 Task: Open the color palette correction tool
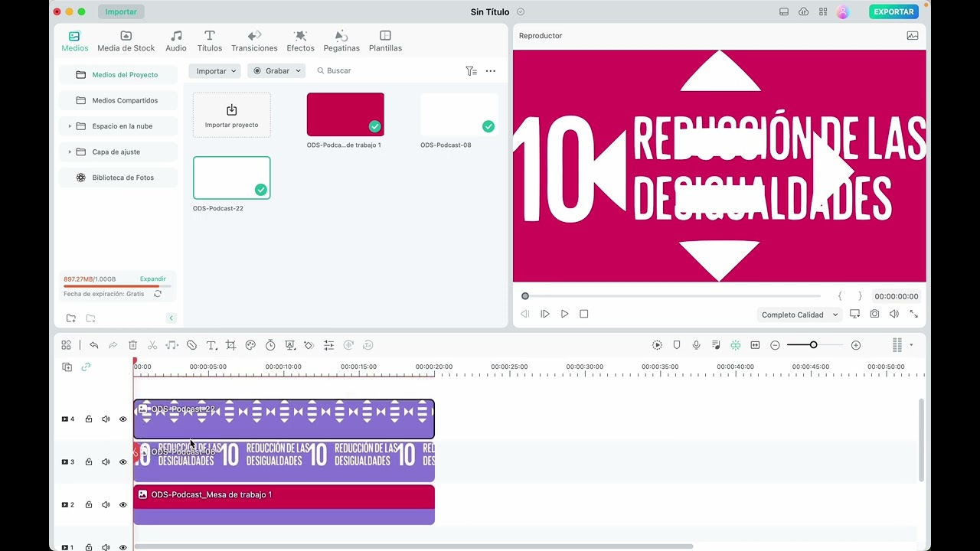(250, 345)
